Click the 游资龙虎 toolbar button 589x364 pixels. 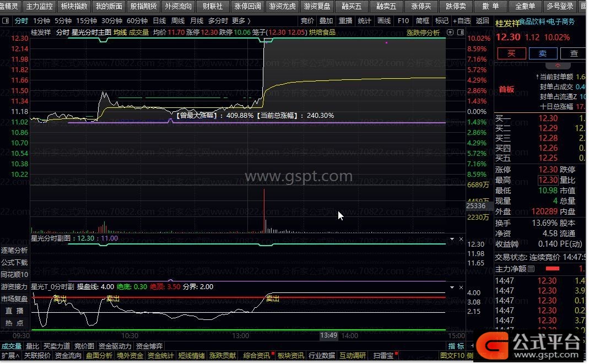pyautogui.click(x=282, y=7)
